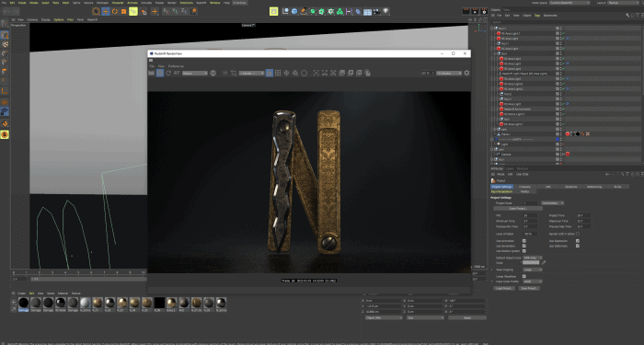Add a Cube primitive from the toolbar
The height and width of the screenshot is (345, 644).
point(294,11)
